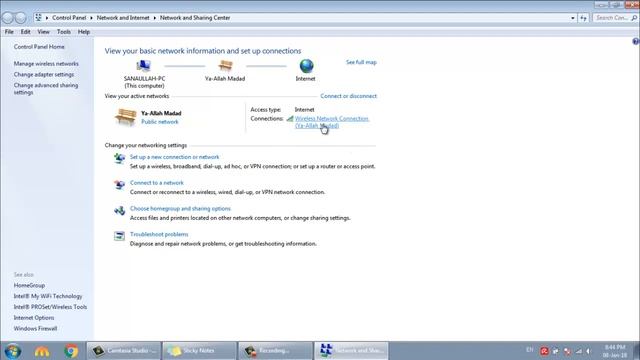The height and width of the screenshot is (360, 640).
Task: Launch Google Chrome from the taskbar
Action: point(71,351)
